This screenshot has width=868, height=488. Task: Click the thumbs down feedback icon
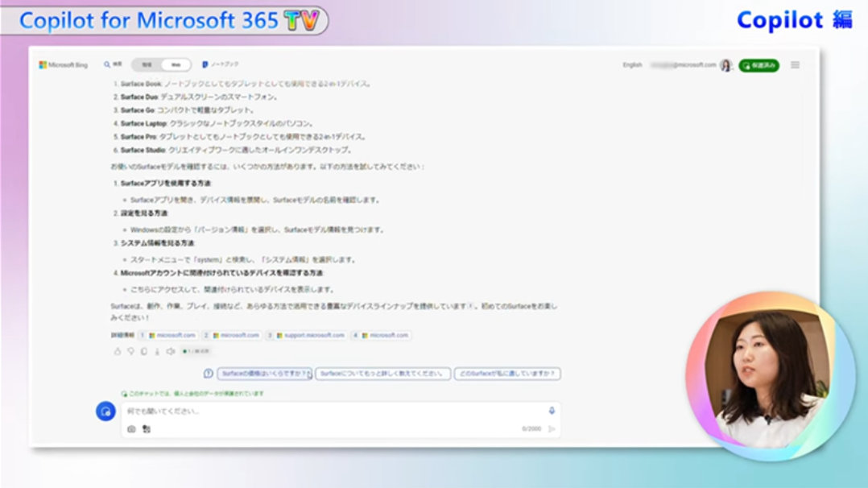pos(130,351)
